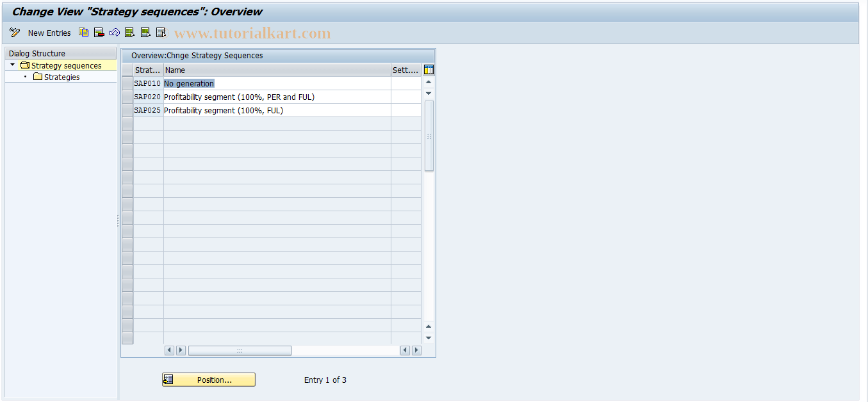The height and width of the screenshot is (402, 868).
Task: Edit the Name field showing No generation
Action: tap(188, 83)
